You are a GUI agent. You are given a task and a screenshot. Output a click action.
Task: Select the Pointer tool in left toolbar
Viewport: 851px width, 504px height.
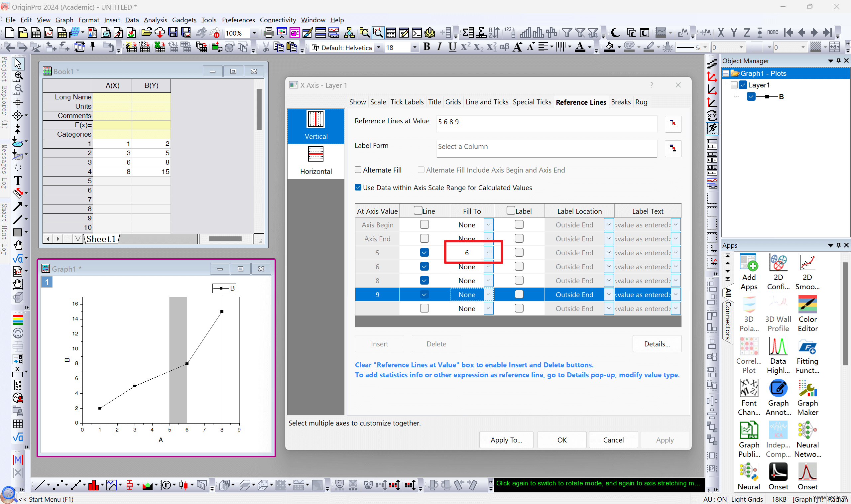[x=18, y=63]
